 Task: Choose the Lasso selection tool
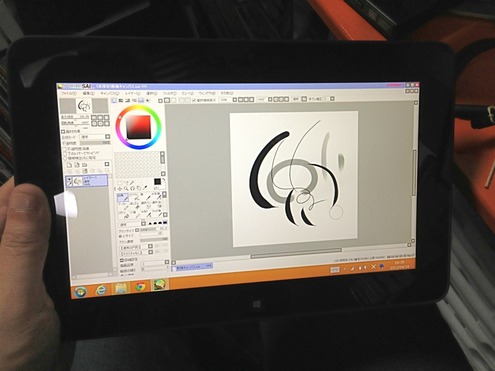pos(127,183)
